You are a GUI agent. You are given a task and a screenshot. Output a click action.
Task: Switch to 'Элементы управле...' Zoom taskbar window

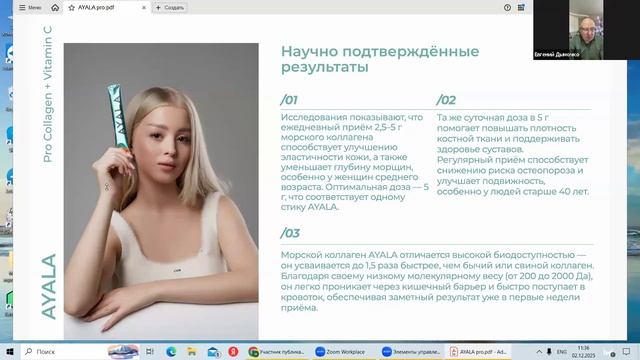point(411,351)
